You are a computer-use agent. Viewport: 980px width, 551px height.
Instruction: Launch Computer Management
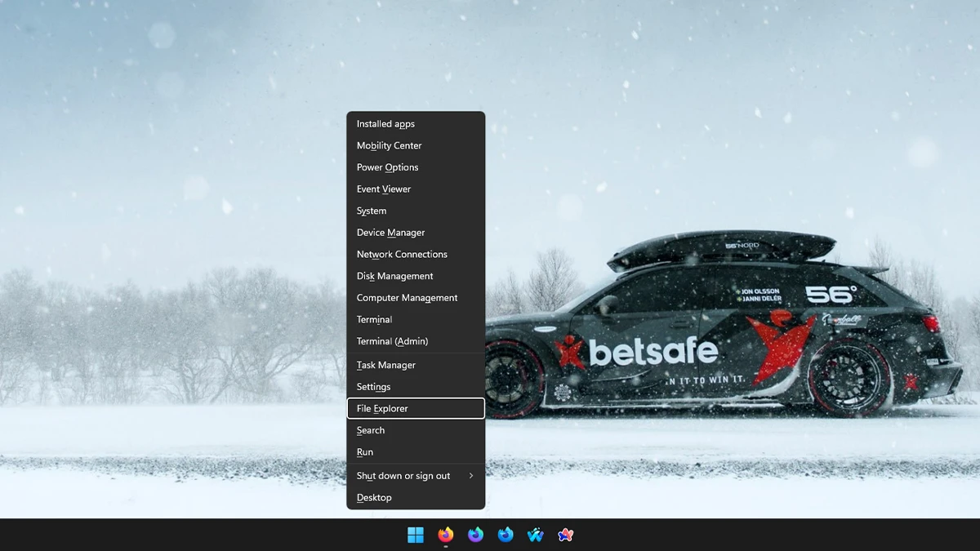point(416,298)
